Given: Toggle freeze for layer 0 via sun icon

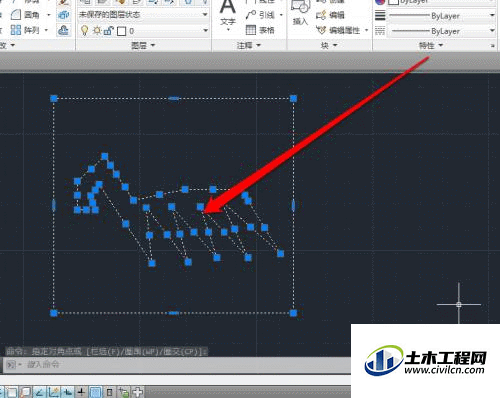Looking at the screenshot, I should (97, 31).
